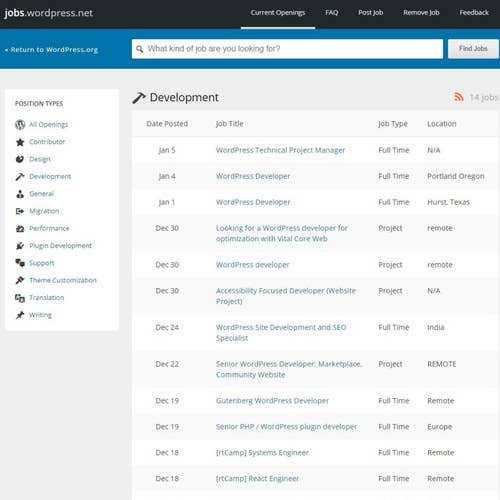This screenshot has height=500, width=500.
Task: Click the translation icon beside Translation
Action: pyautogui.click(x=20, y=298)
